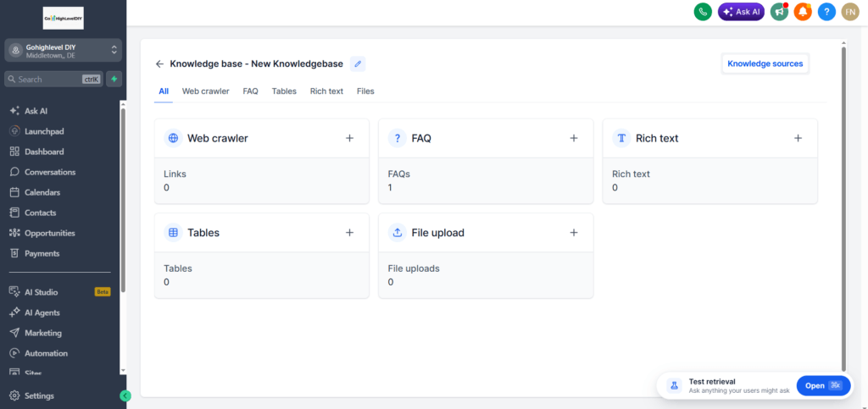This screenshot has height=409, width=868.
Task: Click the blue help question mark icon
Action: click(826, 12)
